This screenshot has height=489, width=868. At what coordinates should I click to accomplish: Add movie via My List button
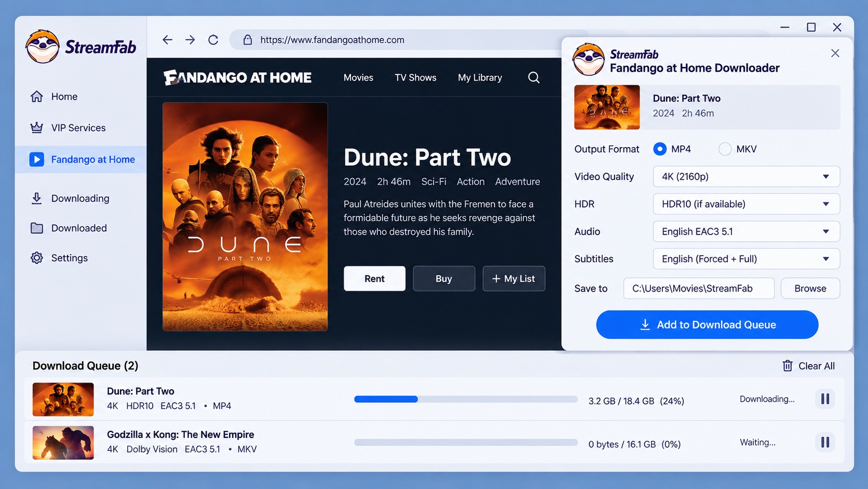pos(514,279)
